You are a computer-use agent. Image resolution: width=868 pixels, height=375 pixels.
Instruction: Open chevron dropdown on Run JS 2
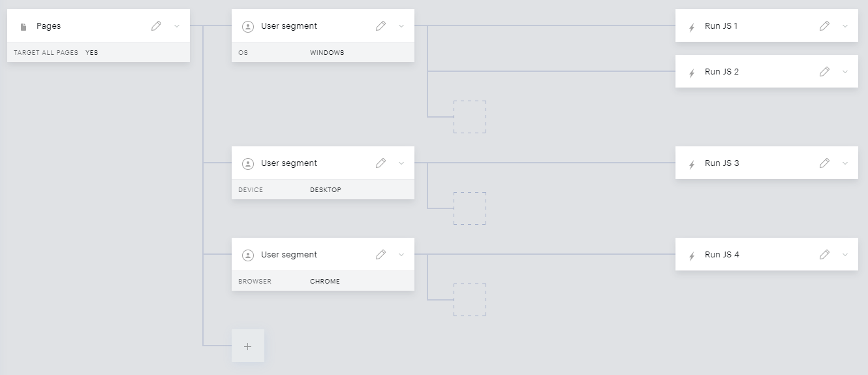click(845, 72)
